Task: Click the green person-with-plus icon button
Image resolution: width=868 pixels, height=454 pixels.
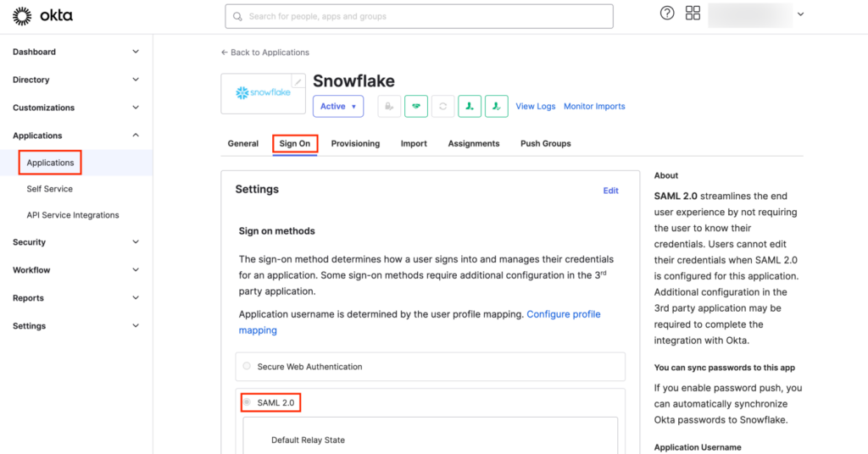Action: click(x=470, y=106)
